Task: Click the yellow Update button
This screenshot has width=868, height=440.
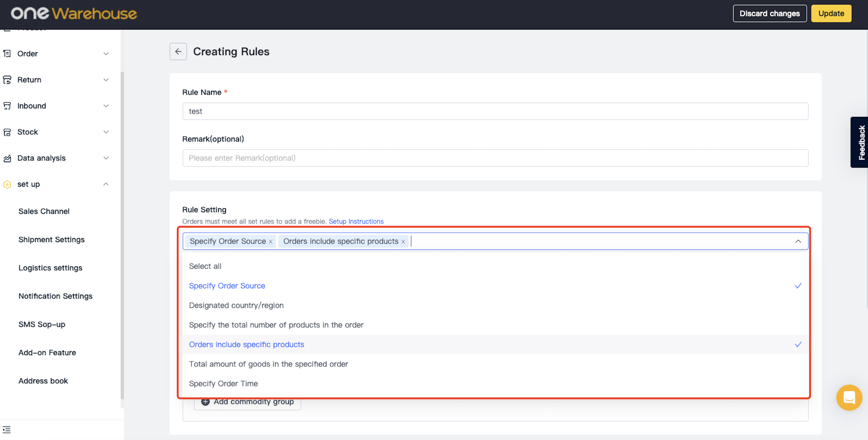Action: 831,13
